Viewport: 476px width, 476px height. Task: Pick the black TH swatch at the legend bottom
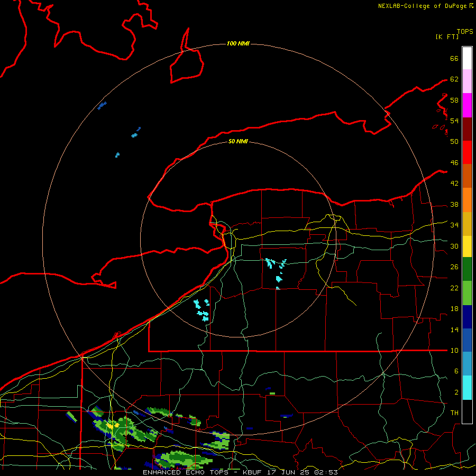[x=467, y=411]
